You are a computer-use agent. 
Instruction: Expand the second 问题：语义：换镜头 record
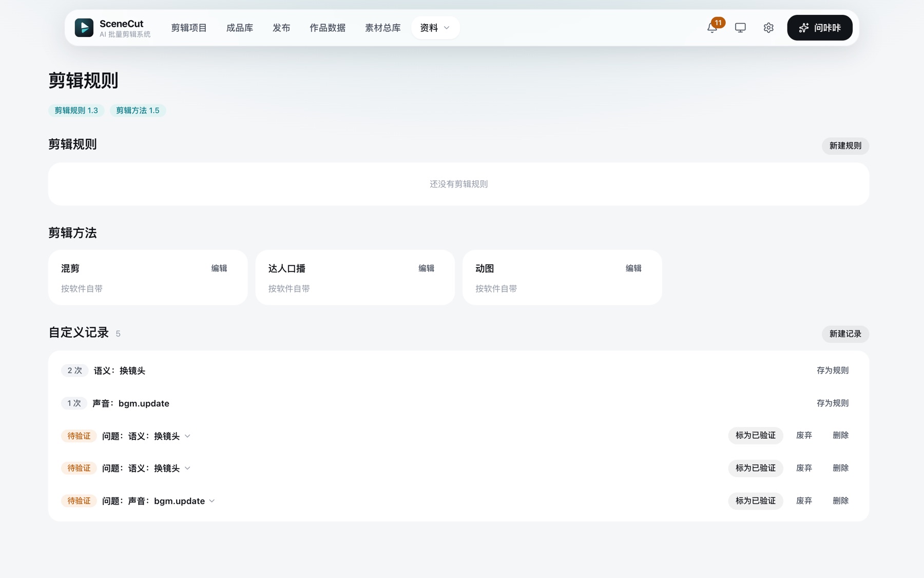tap(146, 468)
